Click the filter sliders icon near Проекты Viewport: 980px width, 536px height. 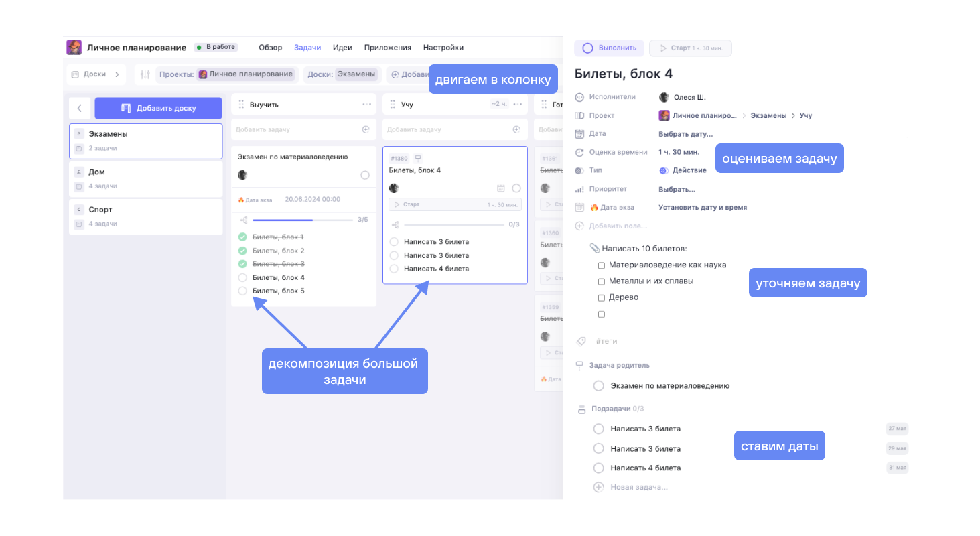145,74
